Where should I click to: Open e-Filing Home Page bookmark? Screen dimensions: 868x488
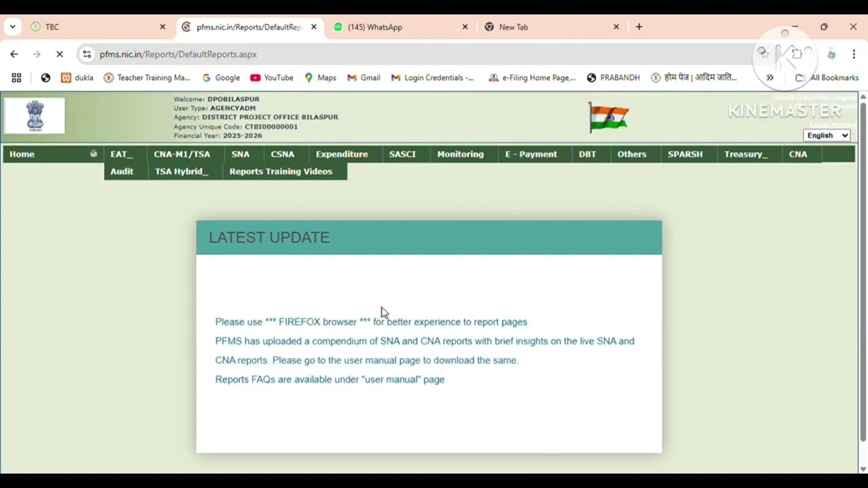click(532, 78)
